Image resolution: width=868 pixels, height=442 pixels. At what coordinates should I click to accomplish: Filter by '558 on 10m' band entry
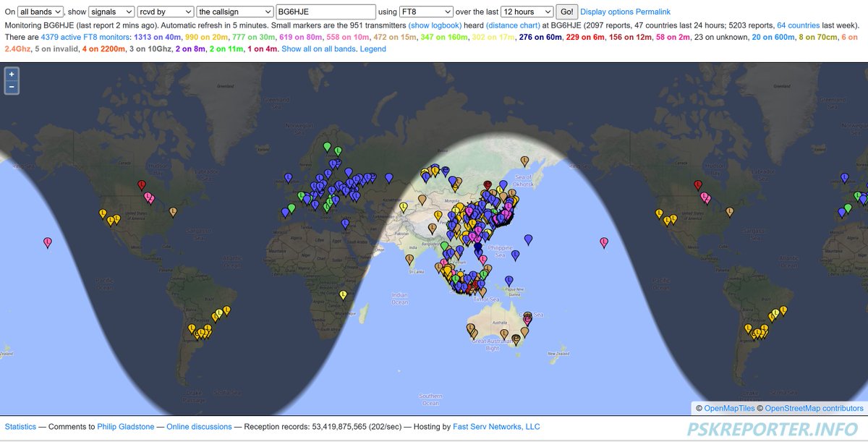point(347,37)
